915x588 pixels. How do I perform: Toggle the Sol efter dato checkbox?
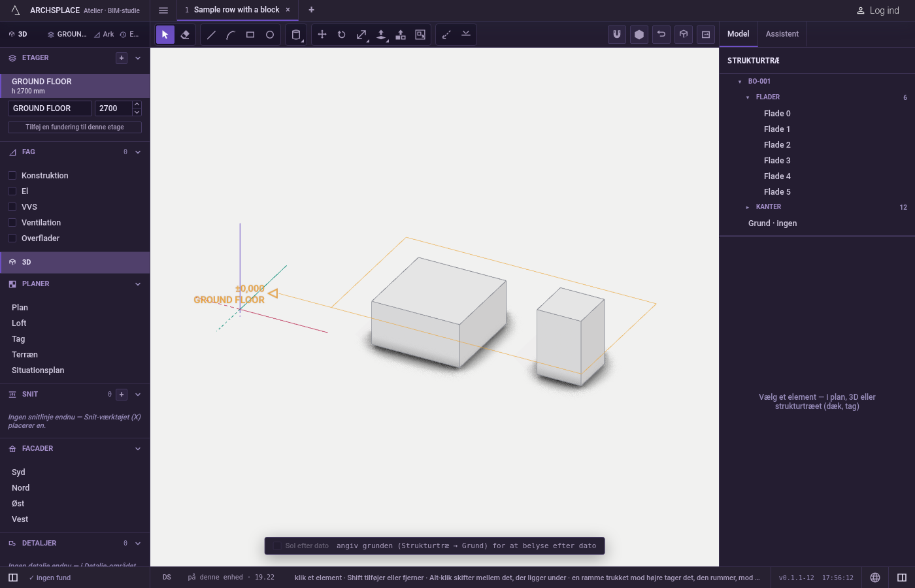pyautogui.click(x=277, y=546)
